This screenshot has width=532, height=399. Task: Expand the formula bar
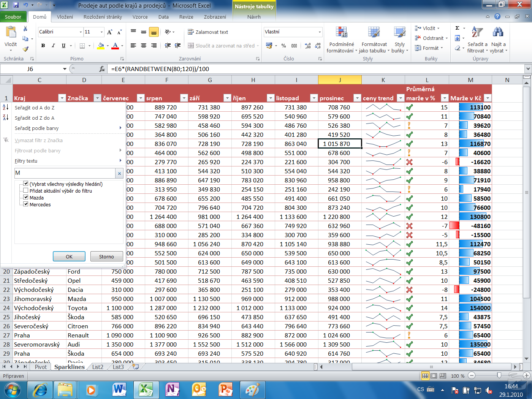[528, 69]
